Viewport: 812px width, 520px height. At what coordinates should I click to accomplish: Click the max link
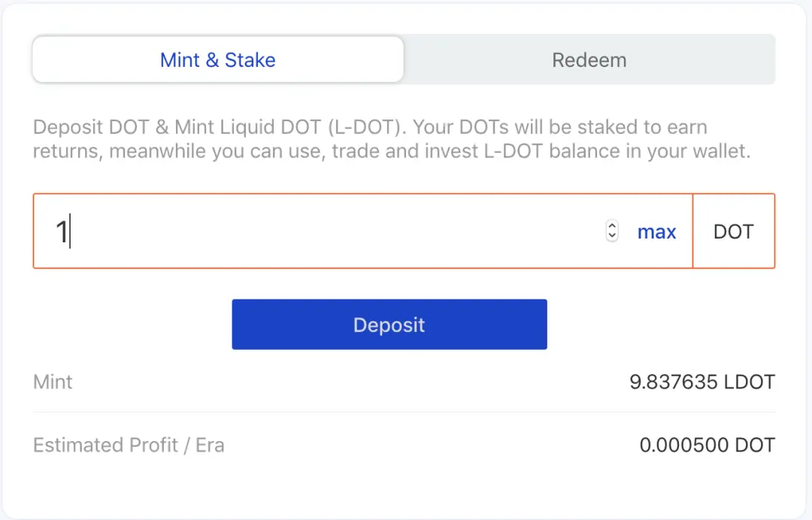coord(656,233)
